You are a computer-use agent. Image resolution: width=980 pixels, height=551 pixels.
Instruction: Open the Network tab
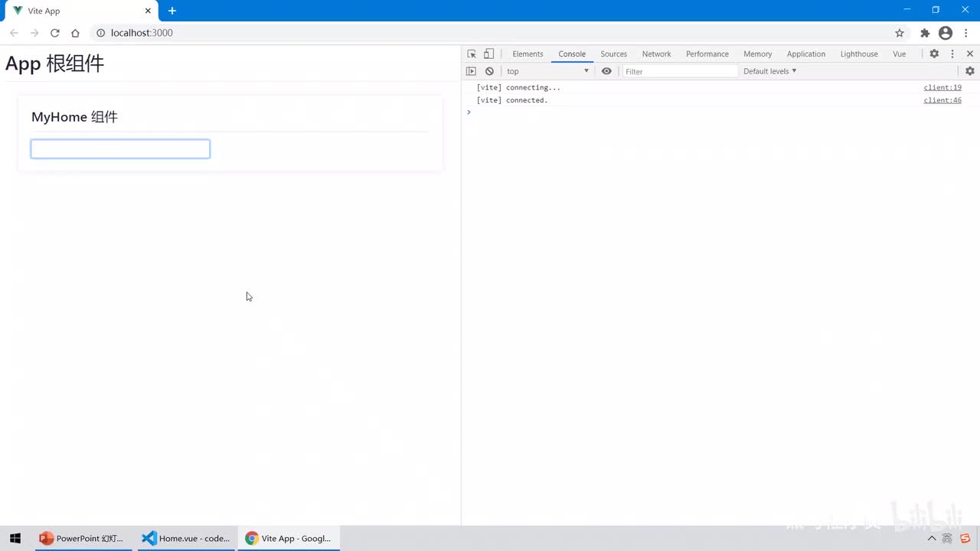point(656,54)
